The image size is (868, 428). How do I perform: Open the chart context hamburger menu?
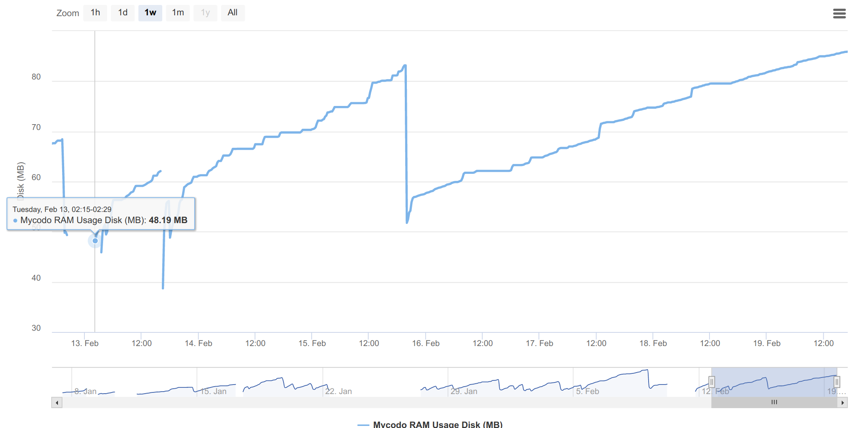pos(839,14)
